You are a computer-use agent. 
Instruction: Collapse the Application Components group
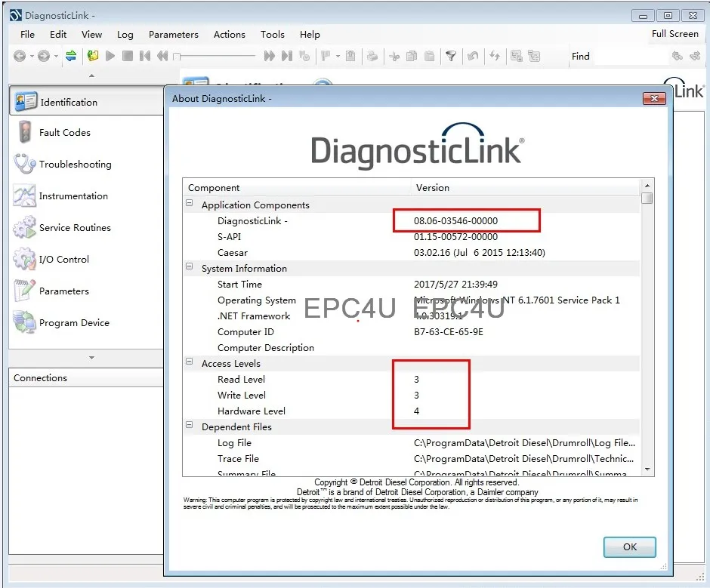190,203
